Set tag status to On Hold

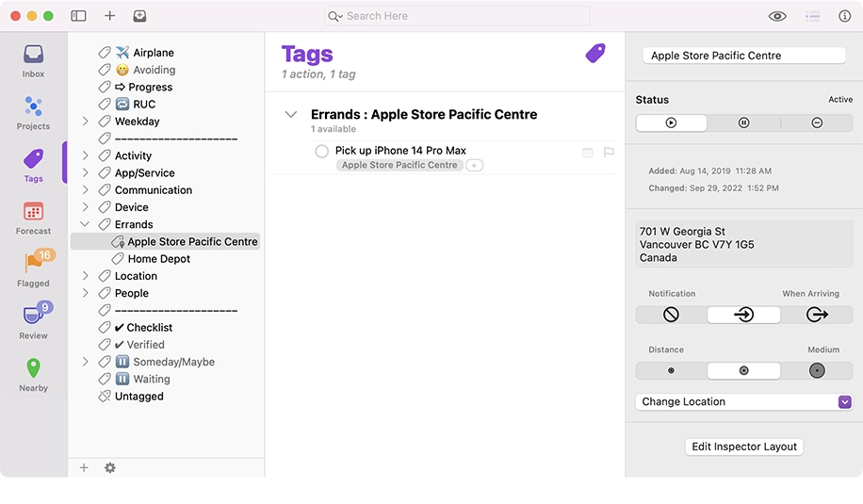(743, 122)
